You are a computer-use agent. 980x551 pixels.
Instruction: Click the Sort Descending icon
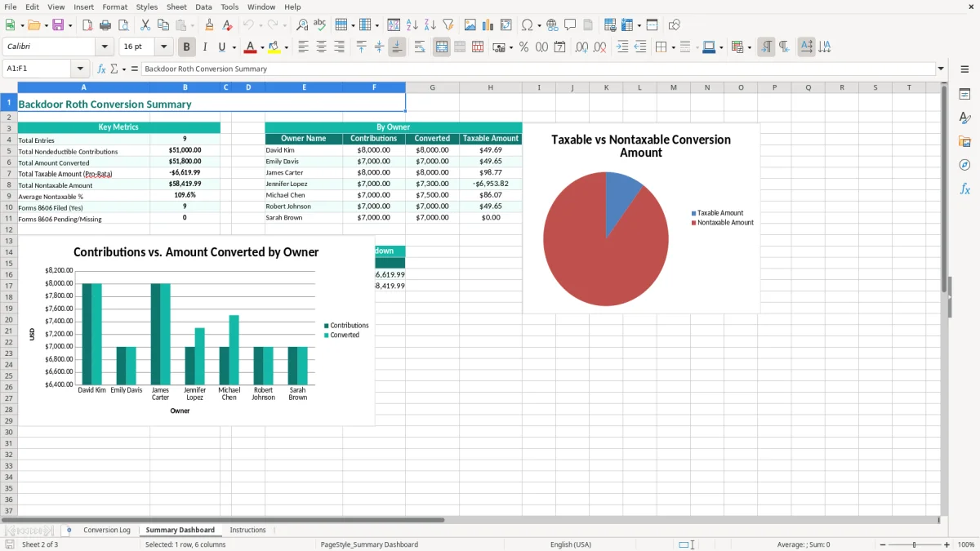pos(430,25)
